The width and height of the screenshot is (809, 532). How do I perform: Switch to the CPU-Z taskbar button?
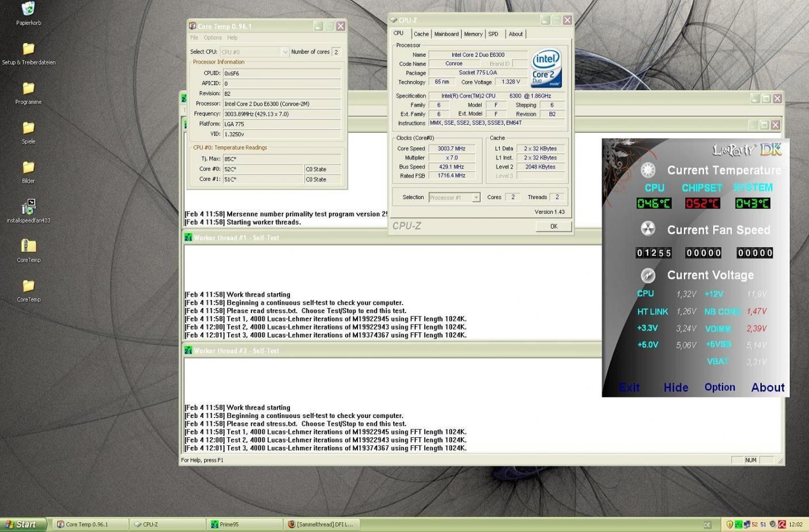[167, 525]
